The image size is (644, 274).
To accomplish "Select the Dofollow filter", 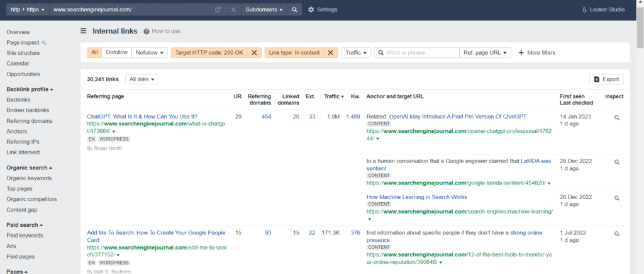I will pos(116,52).
